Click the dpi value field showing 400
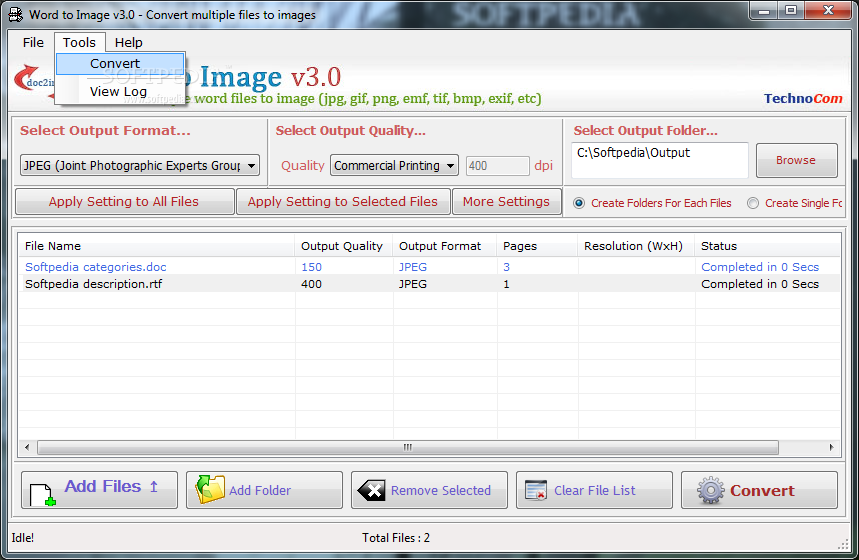 click(497, 165)
